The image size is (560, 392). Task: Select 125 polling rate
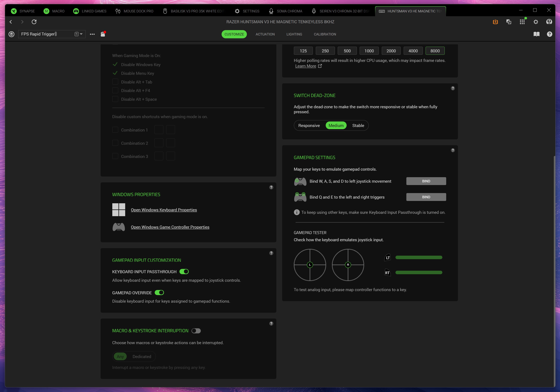[303, 51]
